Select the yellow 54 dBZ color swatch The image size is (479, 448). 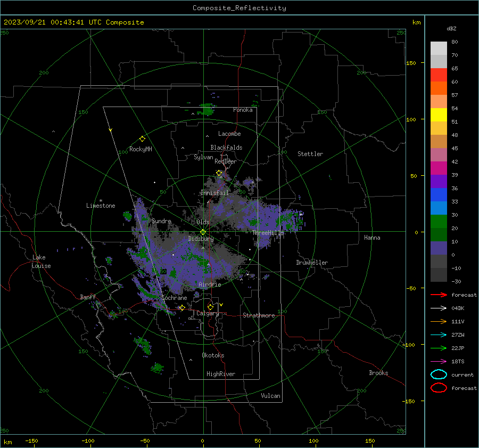tap(439, 115)
